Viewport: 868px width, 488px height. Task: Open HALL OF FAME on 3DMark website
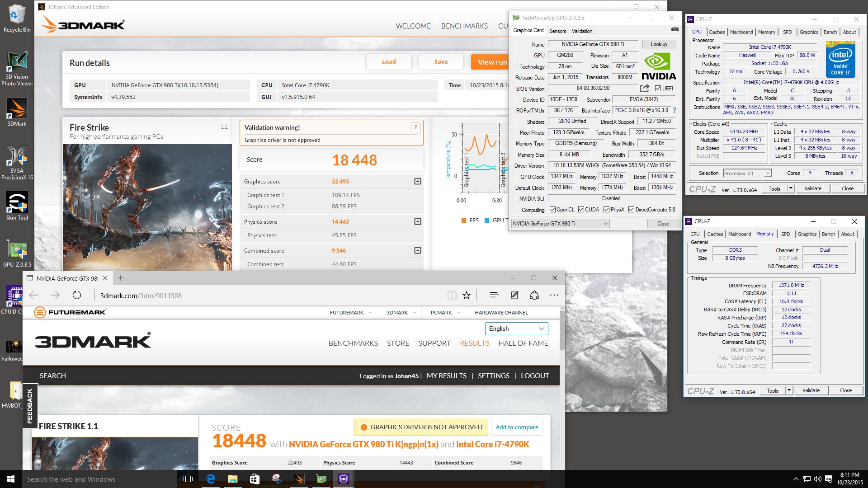(x=523, y=343)
